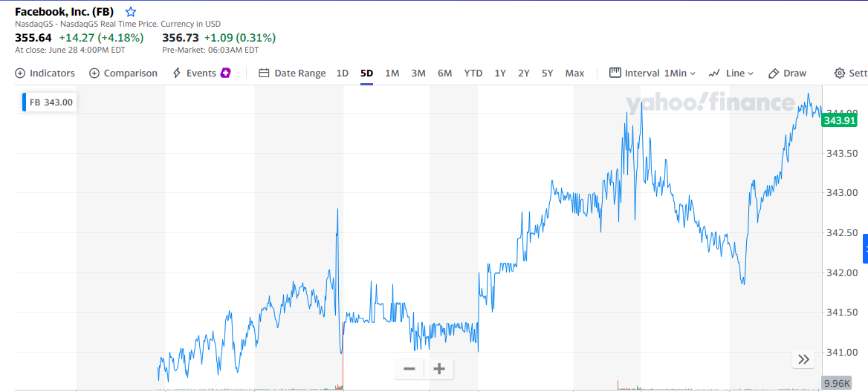Click the +1.09 (0.31%) pre-market change
This screenshot has width=868, height=392.
240,38
